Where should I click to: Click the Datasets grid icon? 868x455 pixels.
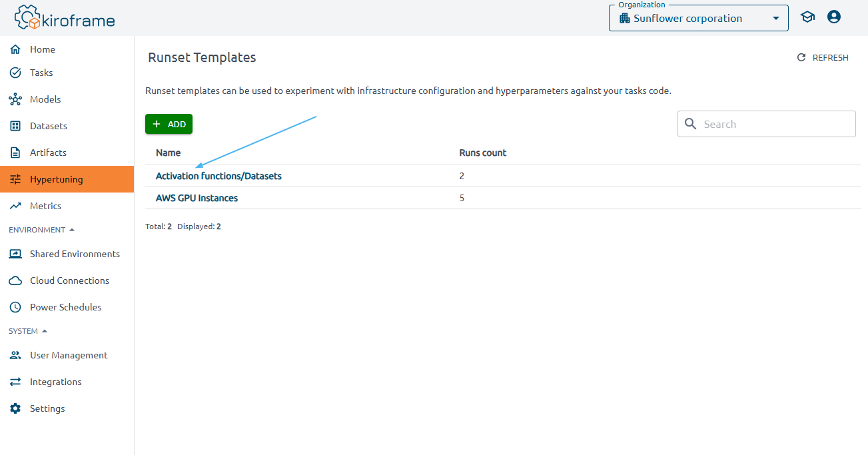point(15,126)
